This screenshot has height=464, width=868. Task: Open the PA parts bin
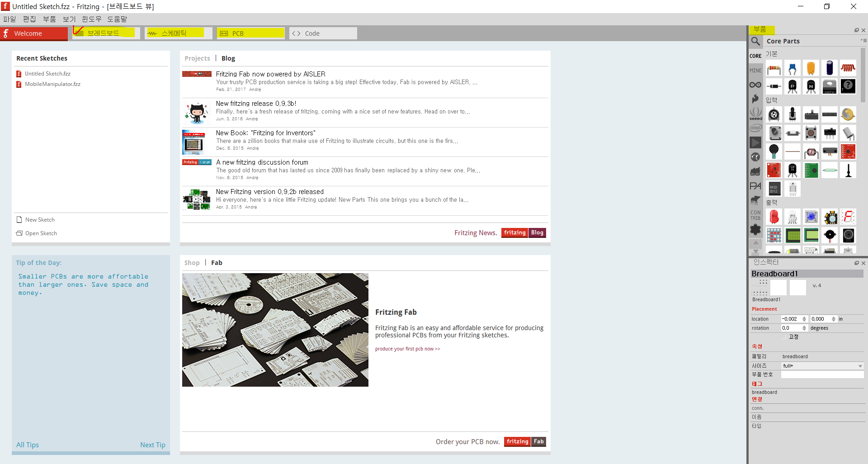click(x=755, y=186)
